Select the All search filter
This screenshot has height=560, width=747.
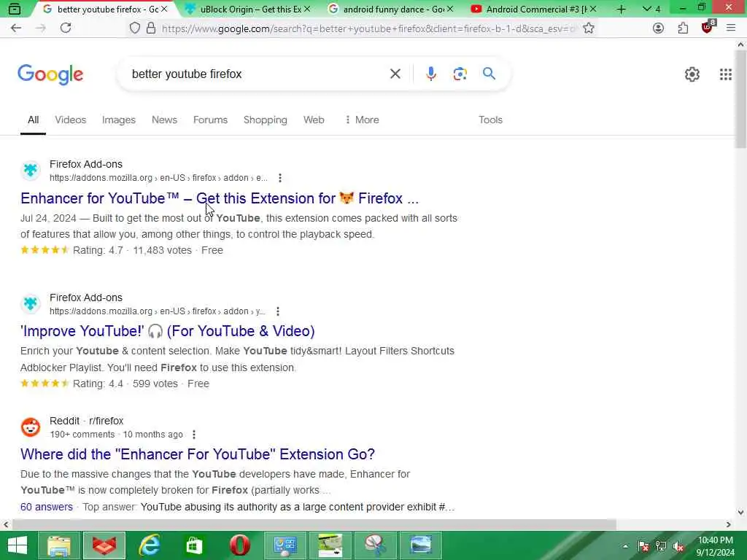(33, 120)
